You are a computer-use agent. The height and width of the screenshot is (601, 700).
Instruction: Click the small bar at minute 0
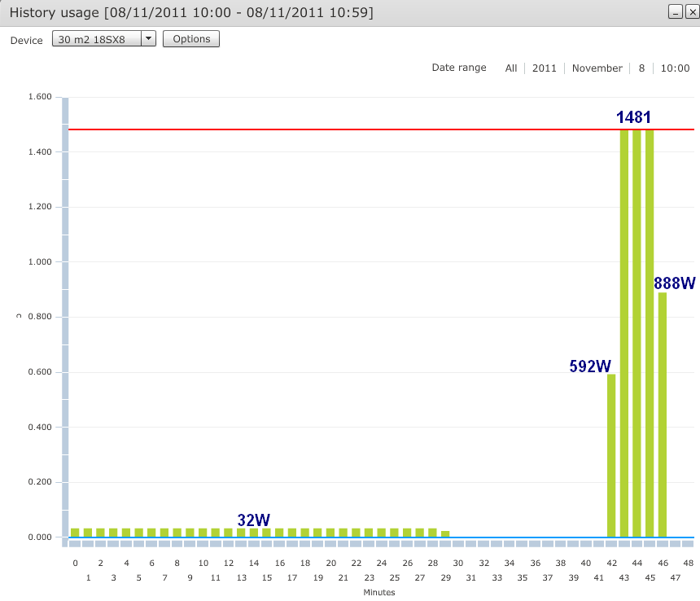75,533
